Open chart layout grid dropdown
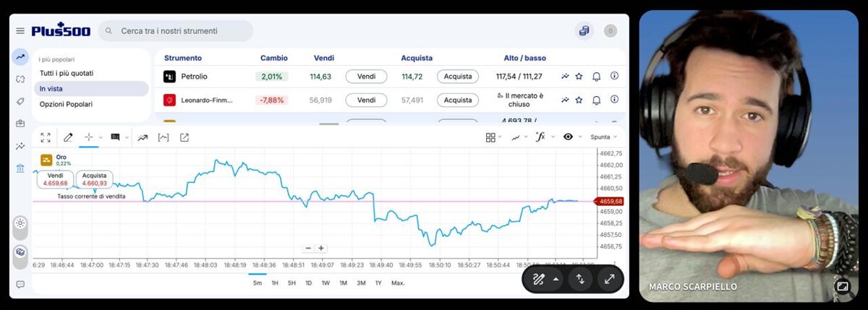This screenshot has width=868, height=310. pos(494,137)
